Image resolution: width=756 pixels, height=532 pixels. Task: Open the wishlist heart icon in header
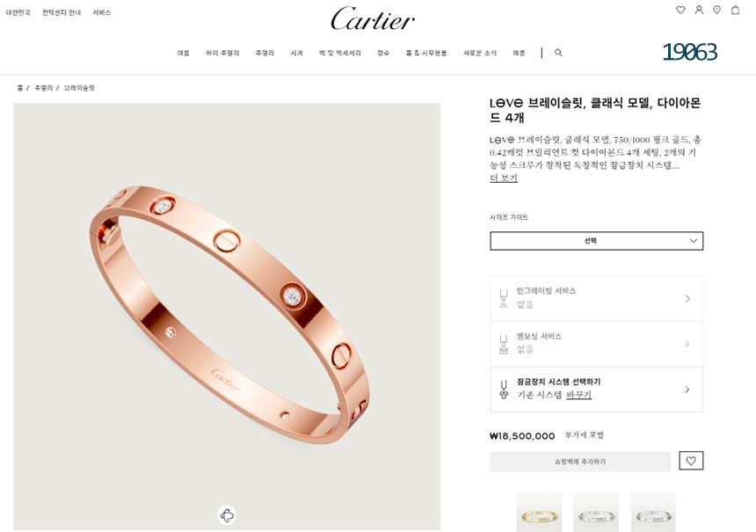point(680,10)
